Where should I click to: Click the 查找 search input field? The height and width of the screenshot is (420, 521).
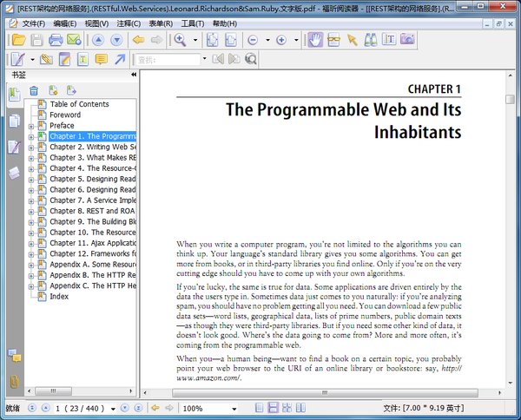(168, 60)
